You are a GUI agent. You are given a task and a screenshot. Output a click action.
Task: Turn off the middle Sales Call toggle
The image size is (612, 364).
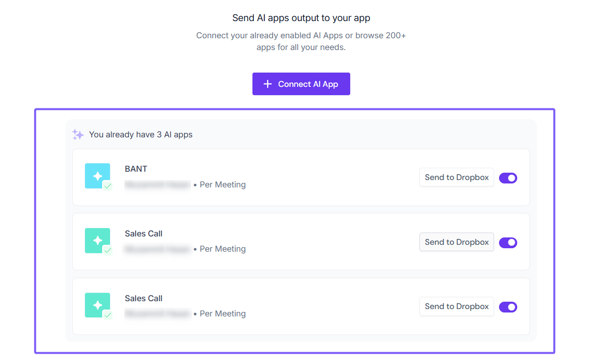coord(508,242)
